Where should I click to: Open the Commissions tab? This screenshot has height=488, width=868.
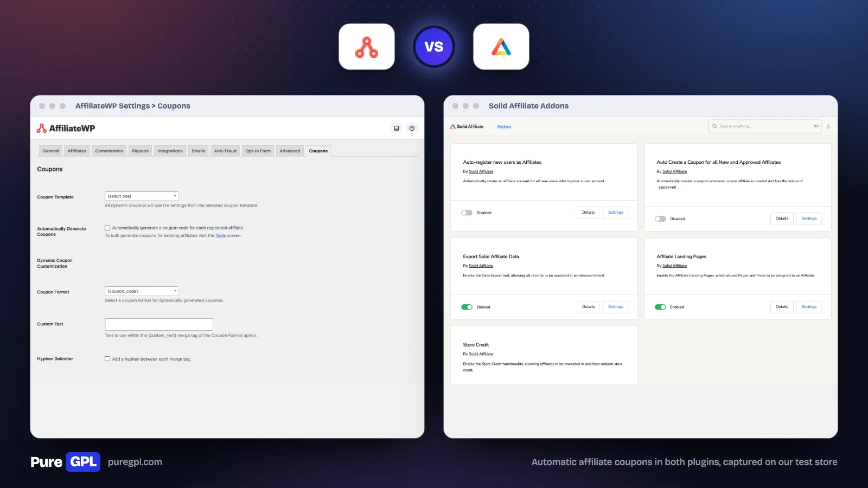109,151
